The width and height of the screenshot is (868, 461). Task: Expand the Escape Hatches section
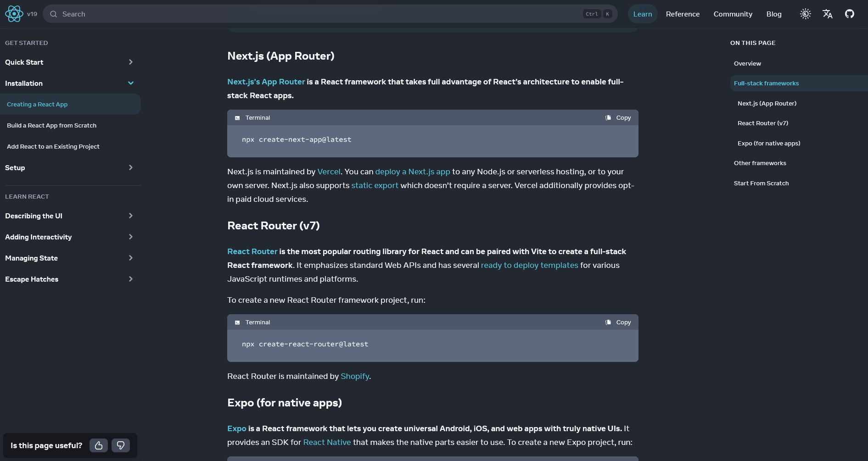(x=130, y=279)
